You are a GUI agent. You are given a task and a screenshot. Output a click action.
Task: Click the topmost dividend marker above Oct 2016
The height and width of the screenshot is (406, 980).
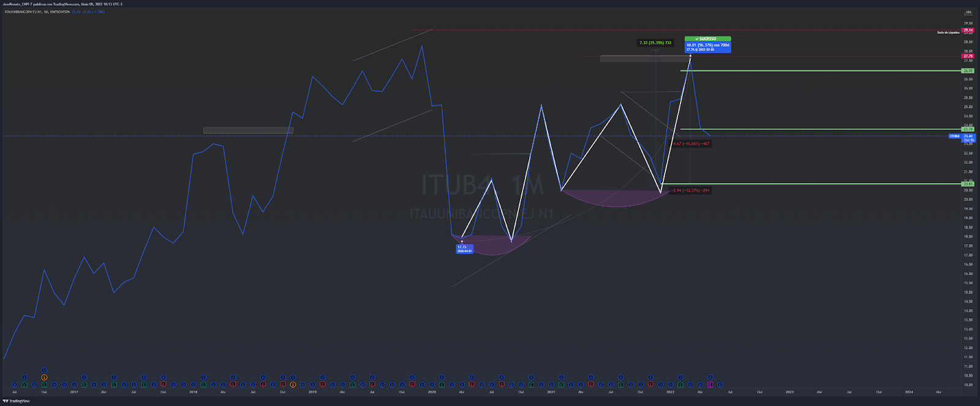(x=44, y=370)
